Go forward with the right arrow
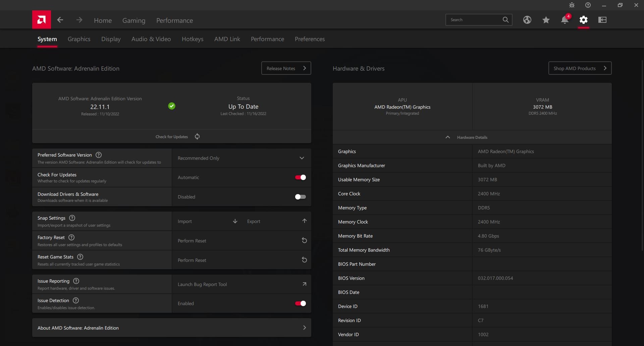Screen dimensions: 644x346 (79, 20)
